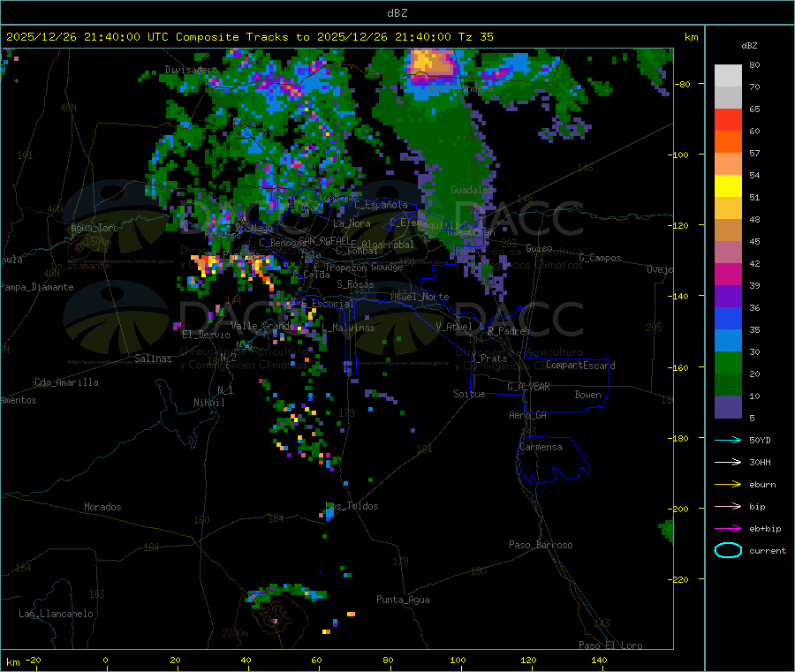795x672 pixels.
Task: Click the Morados map label
Action: coord(102,507)
